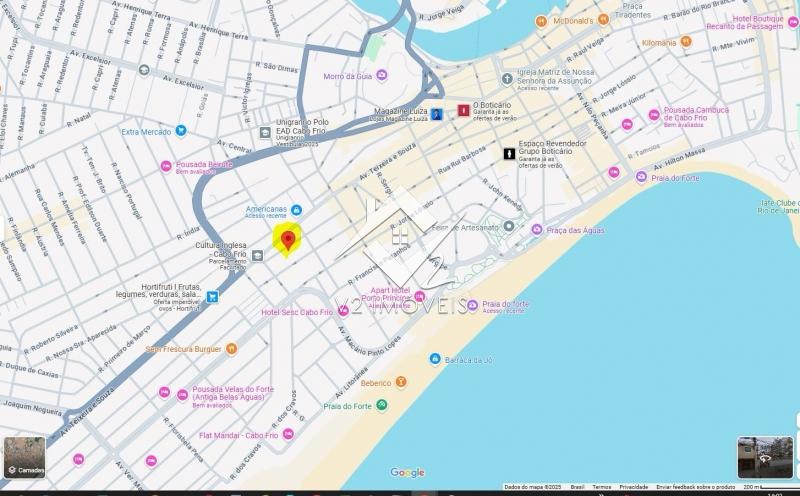The image size is (800, 496).
Task: Open the Barraca da Jô marker
Action: pos(435,359)
